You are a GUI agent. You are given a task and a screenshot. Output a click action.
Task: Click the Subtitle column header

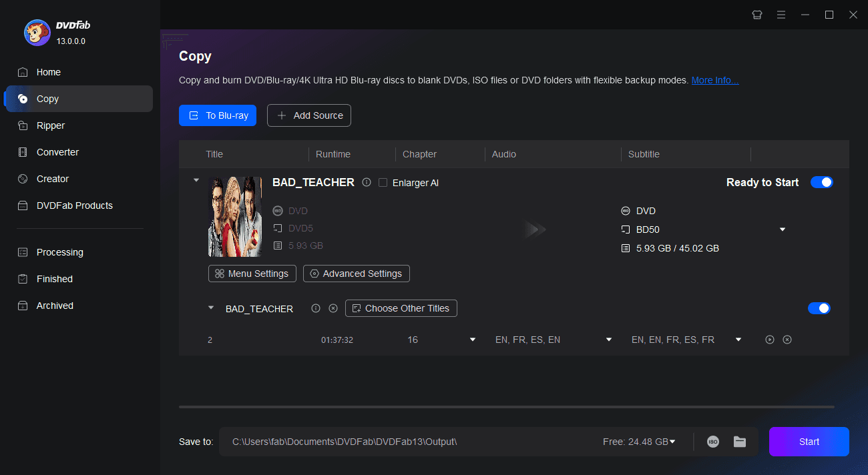644,154
